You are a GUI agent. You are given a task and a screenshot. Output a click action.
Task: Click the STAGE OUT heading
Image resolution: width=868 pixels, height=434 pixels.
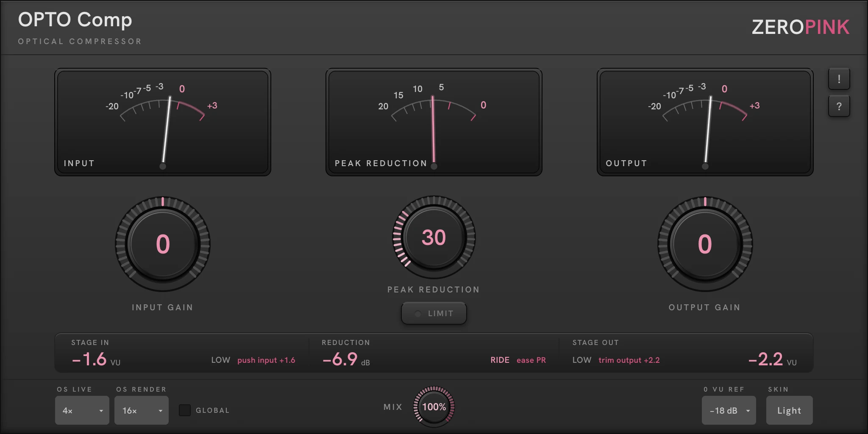(595, 342)
